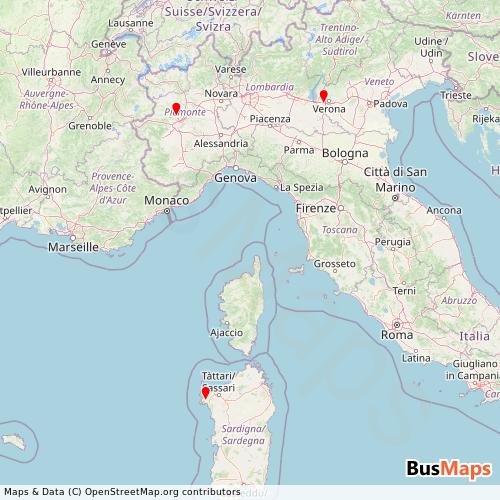500x500 pixels.
Task: Open the OpenStreetMap.org contributors attribution
Action: (x=122, y=492)
